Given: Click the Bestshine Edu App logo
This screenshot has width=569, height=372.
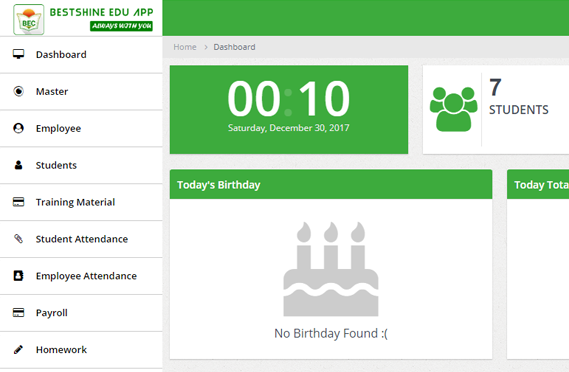Looking at the screenshot, I should pos(83,19).
